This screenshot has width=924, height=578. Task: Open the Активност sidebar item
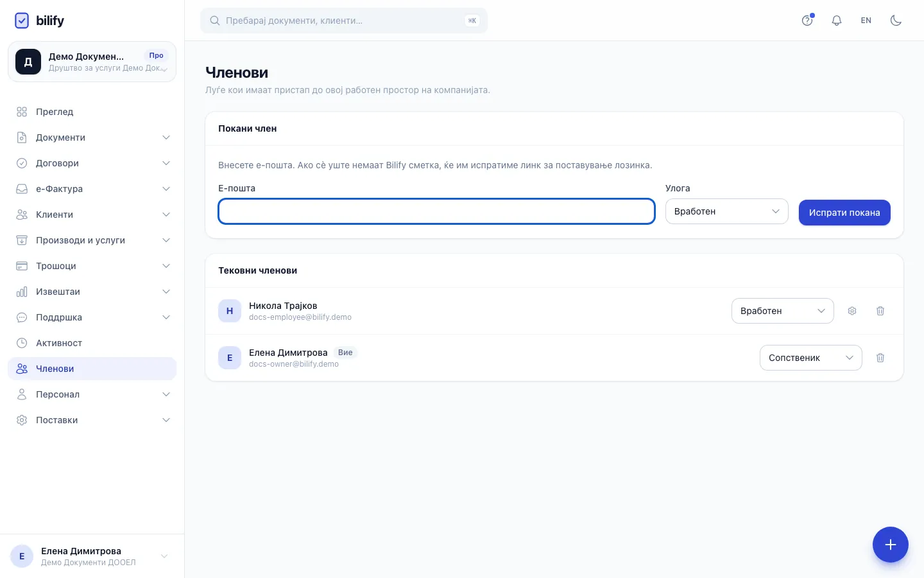(x=92, y=343)
